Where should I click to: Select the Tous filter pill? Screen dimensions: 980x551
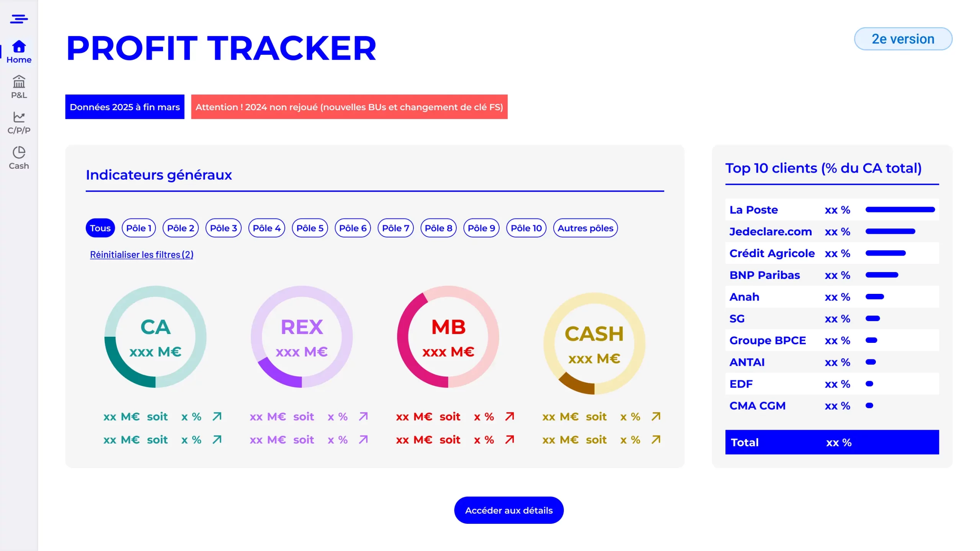pyautogui.click(x=100, y=228)
